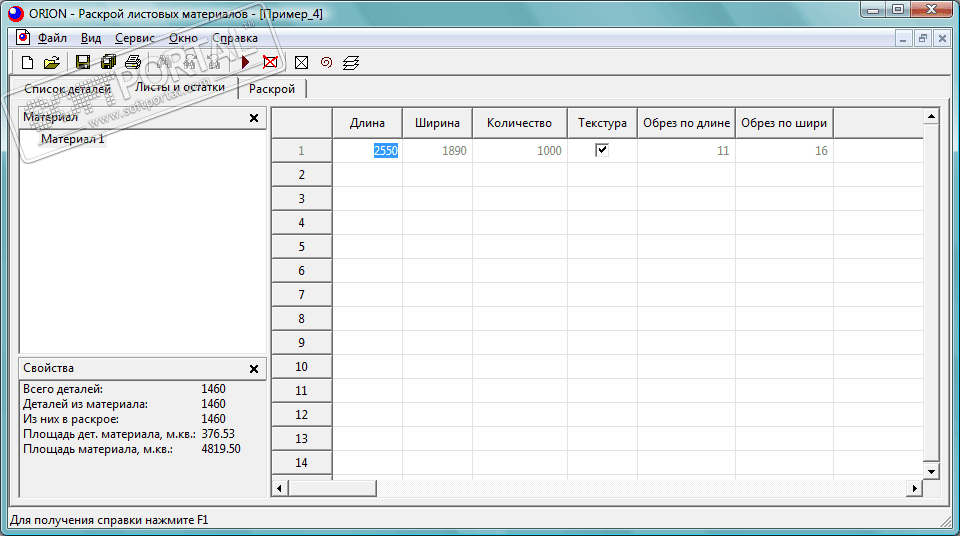
Task: Save with the single floppy disk icon
Action: [x=83, y=62]
